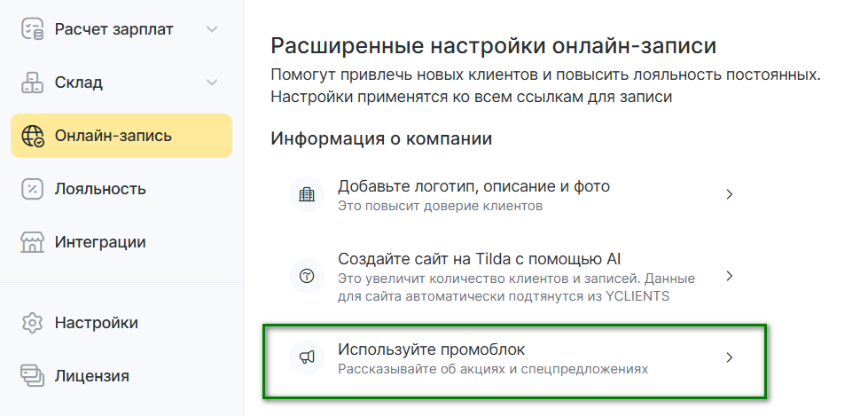Click the Tilda site icon

307,277
